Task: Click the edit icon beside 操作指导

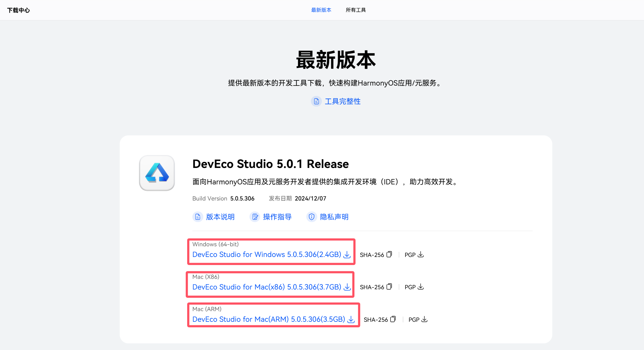Action: [255, 217]
